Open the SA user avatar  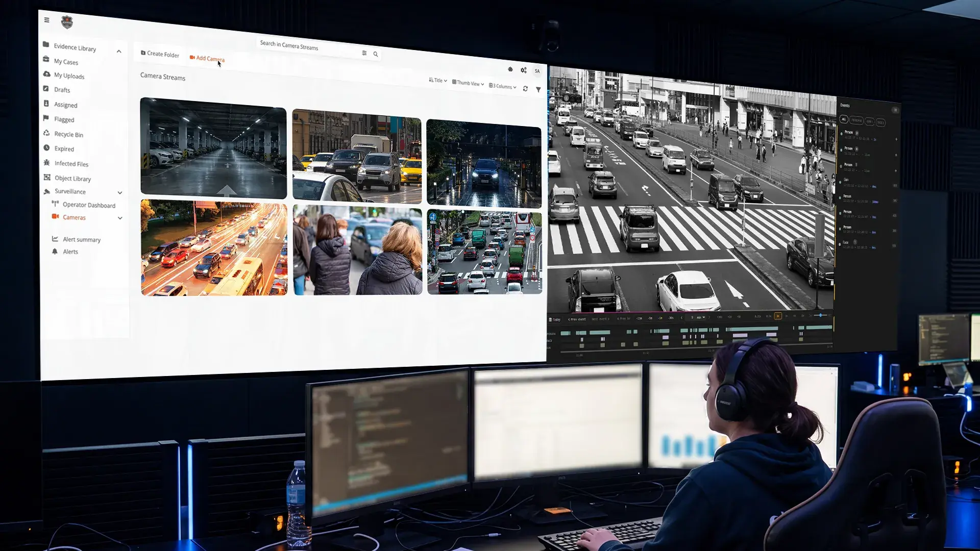pos(537,71)
